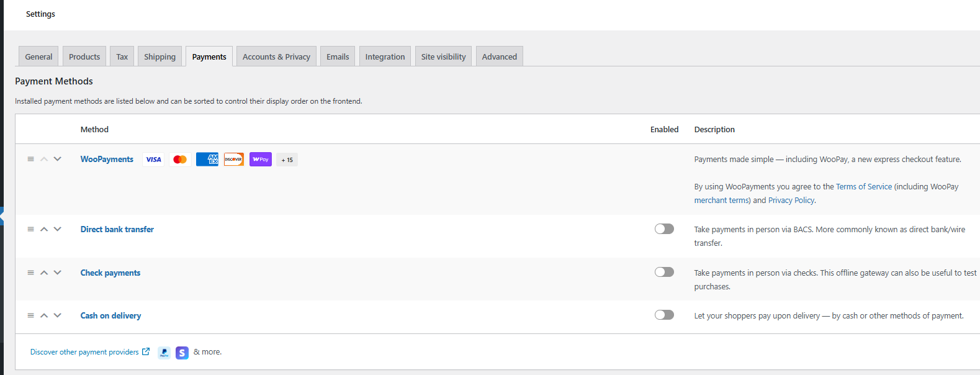The width and height of the screenshot is (980, 375).
Task: Enable Cash on delivery switch
Action: pyautogui.click(x=664, y=315)
